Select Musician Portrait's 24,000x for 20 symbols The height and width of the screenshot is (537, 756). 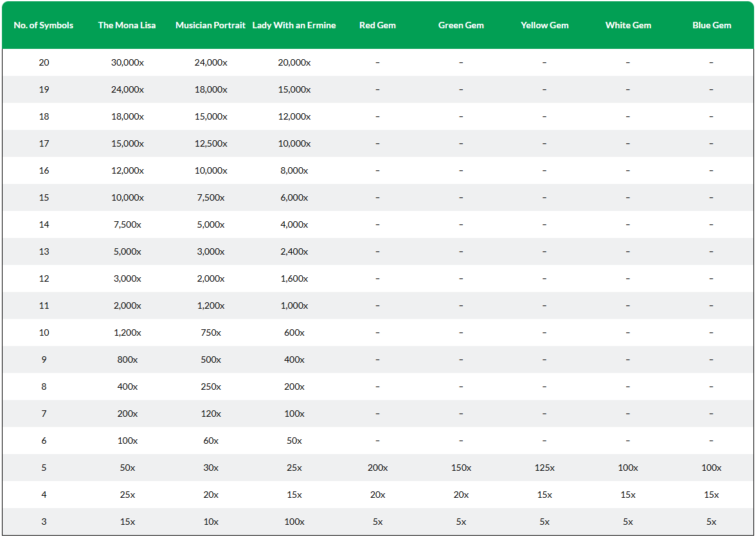tap(211, 63)
